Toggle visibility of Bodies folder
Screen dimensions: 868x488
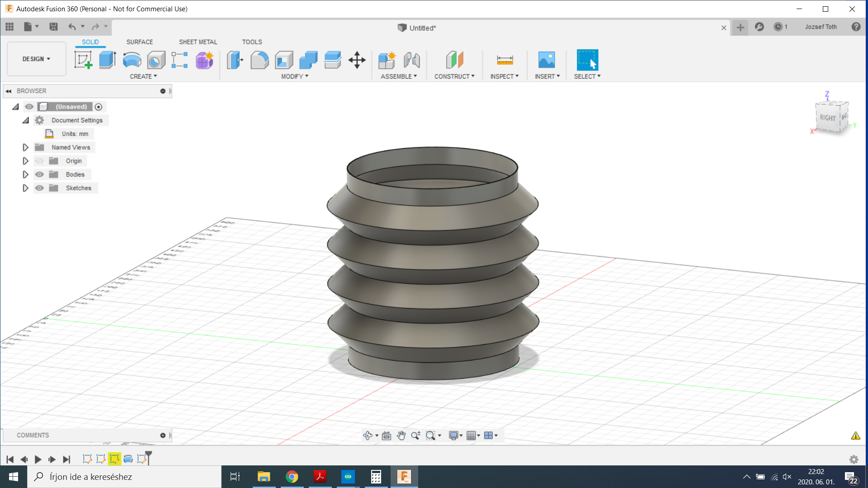40,174
